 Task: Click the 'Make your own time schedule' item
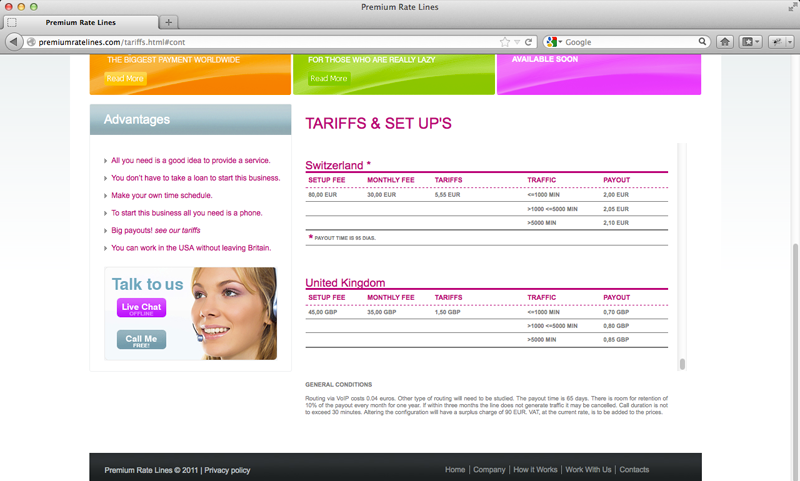click(x=162, y=195)
